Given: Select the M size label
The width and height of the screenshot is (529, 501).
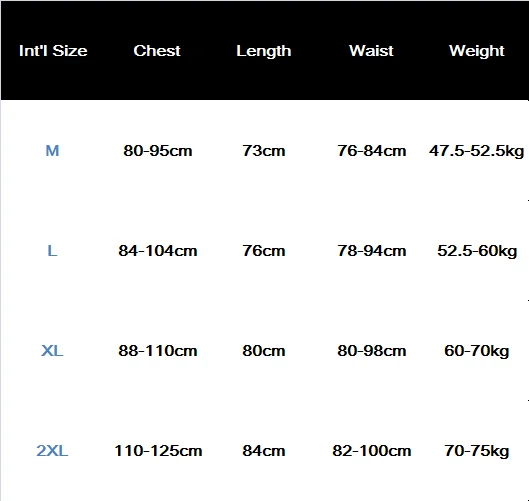Looking at the screenshot, I should 52,151.
